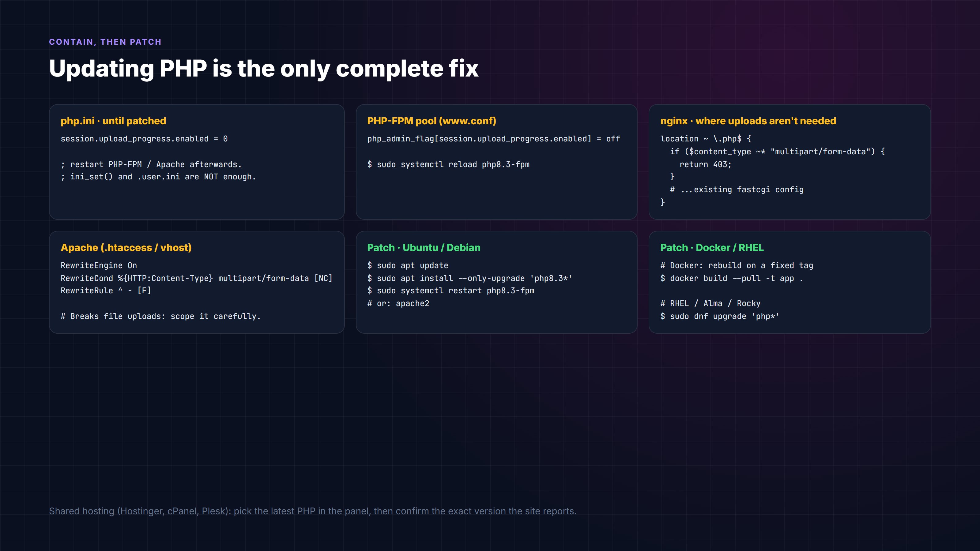Click the "sudo dnf upgrade 'php*'" command
980x551 pixels.
pyautogui.click(x=720, y=317)
